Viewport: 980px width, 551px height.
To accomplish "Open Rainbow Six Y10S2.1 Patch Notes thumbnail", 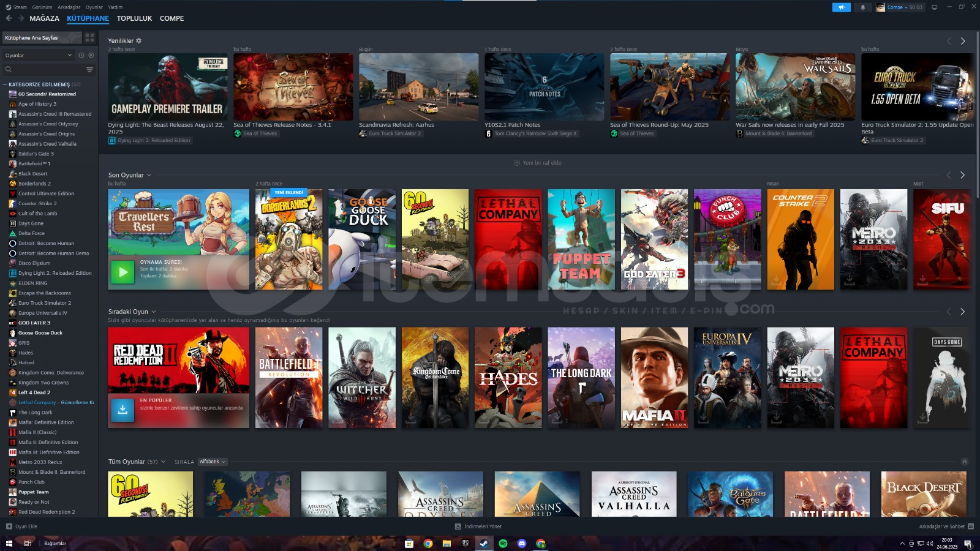I will tap(544, 87).
